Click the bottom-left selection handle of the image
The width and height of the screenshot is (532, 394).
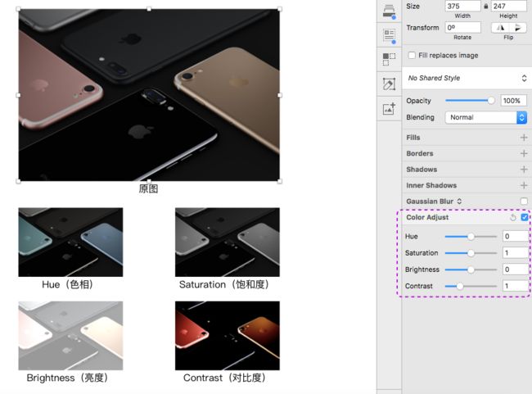(18, 181)
